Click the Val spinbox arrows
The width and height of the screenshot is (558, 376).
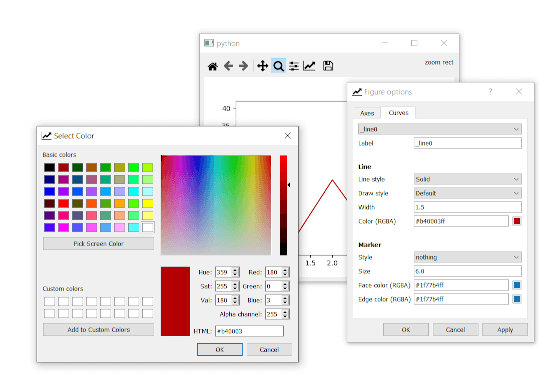[x=235, y=300]
